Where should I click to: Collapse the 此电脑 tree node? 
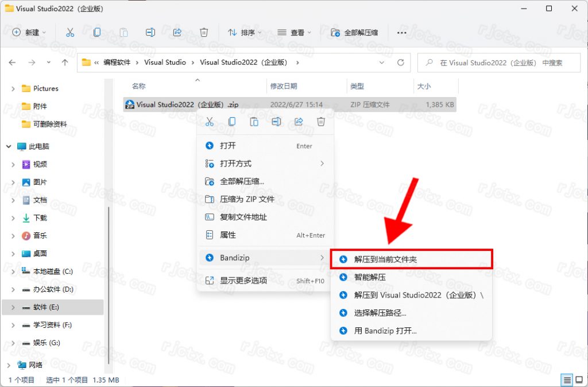(x=9, y=146)
